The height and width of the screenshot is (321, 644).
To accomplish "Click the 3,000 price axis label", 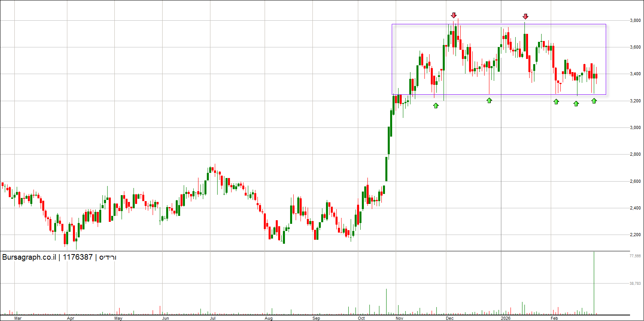I will (x=635, y=127).
